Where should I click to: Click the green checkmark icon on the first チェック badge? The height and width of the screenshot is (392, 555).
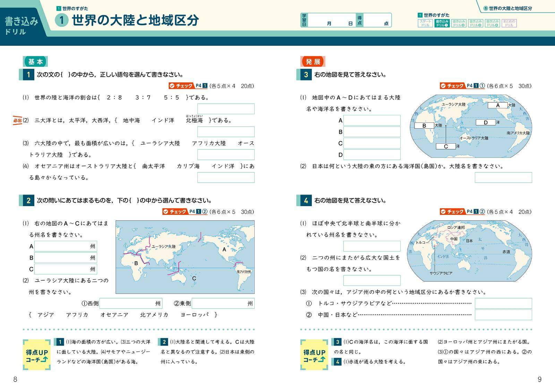point(172,86)
